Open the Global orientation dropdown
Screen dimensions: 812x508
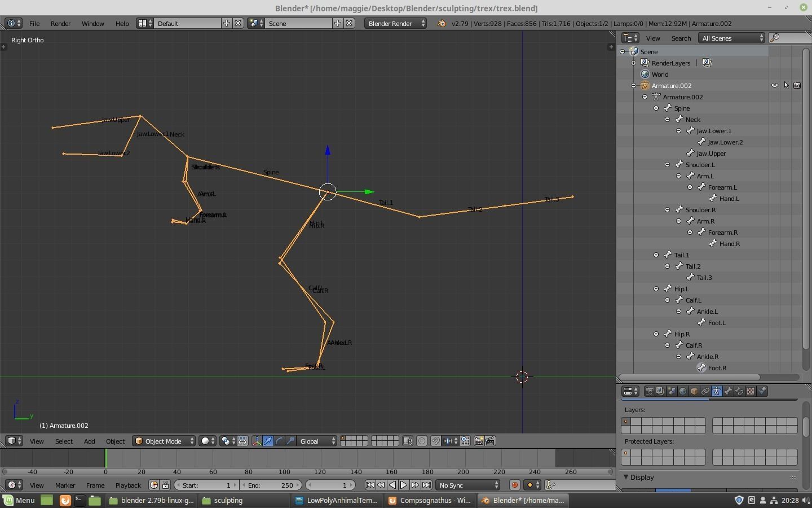(317, 441)
